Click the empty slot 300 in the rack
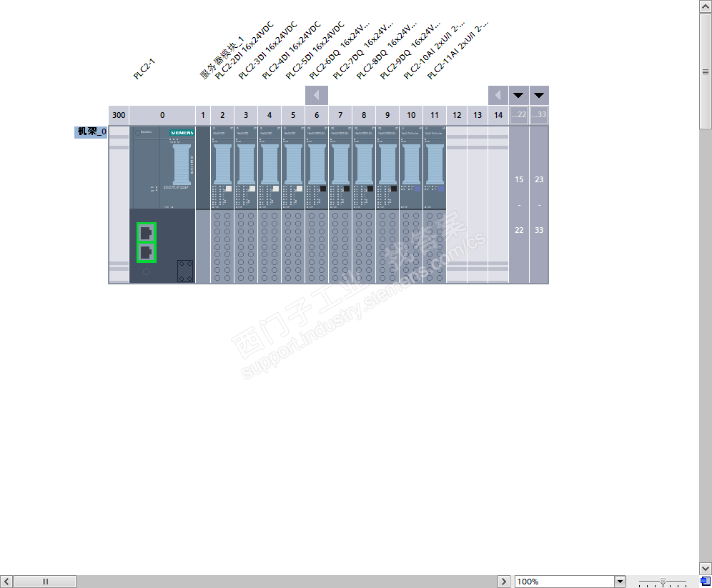Viewport: 712px width, 588px height. tap(119, 204)
